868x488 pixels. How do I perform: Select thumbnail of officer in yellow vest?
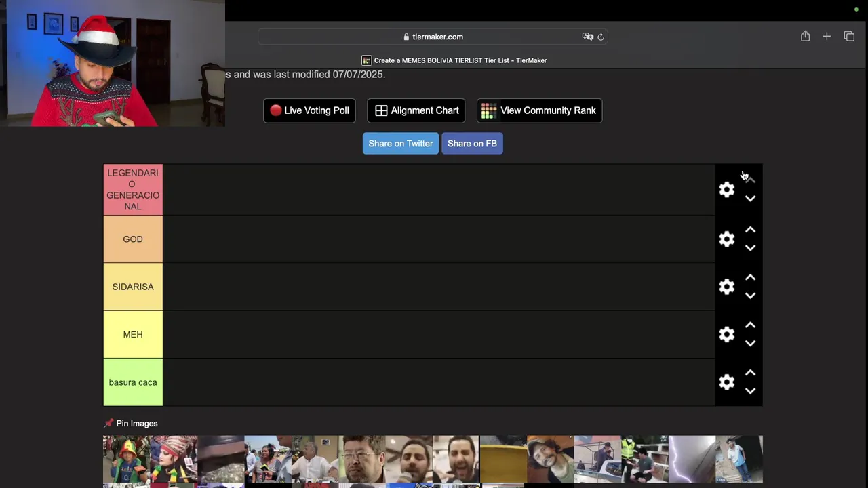click(x=644, y=459)
